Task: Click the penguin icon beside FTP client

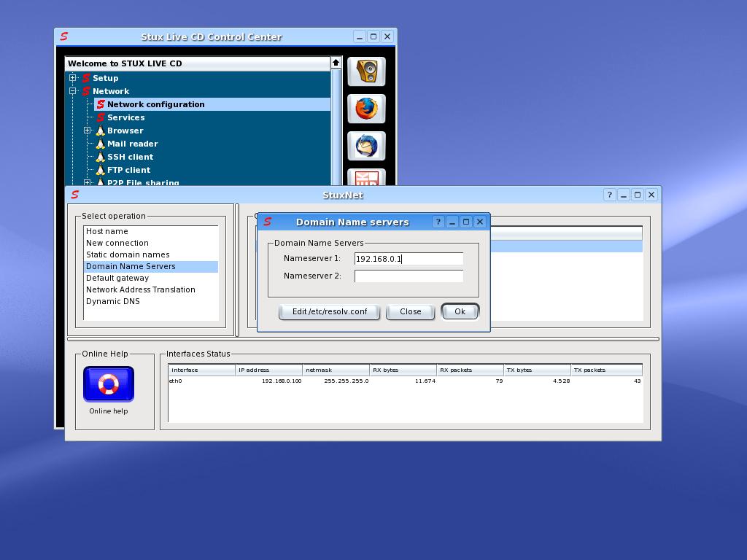Action: 100,169
